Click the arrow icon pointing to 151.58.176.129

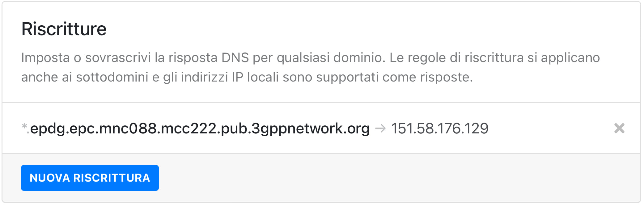pyautogui.click(x=380, y=128)
